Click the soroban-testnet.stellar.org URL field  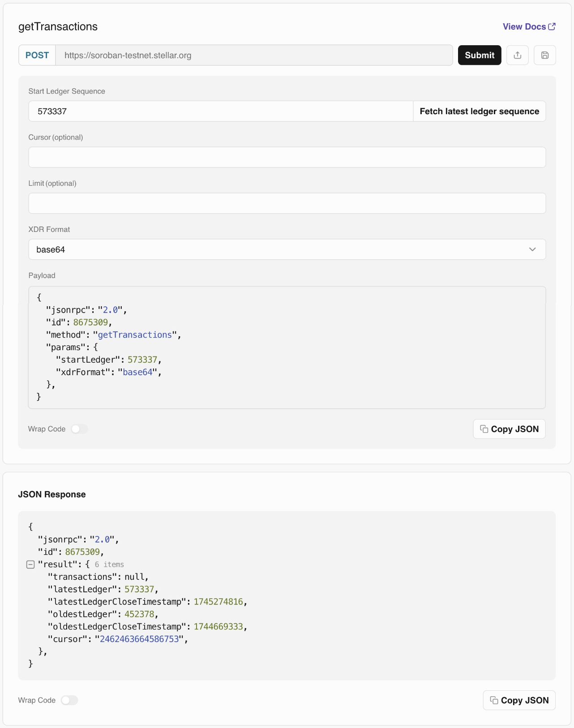(x=255, y=55)
